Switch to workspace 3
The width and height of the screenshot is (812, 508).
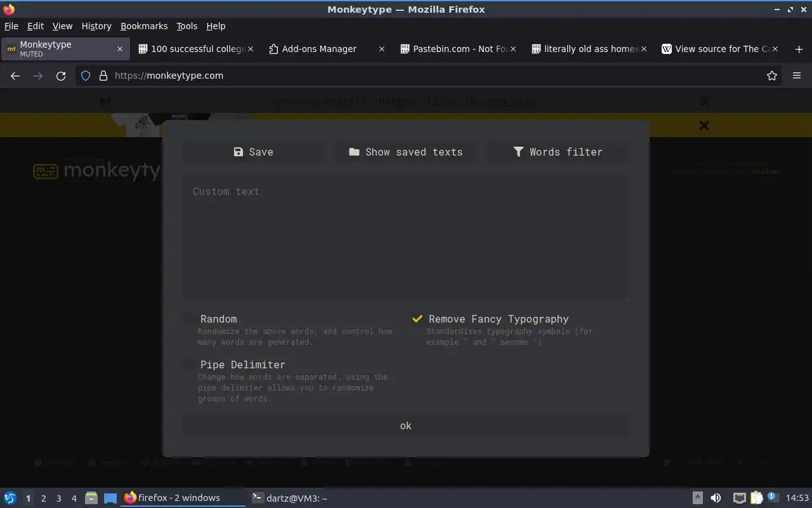click(58, 498)
